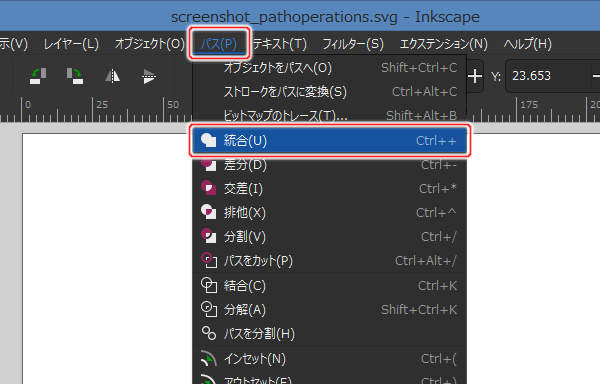Viewport: 600px width, 384px height.
Task: Click the Ctrl++ shortcut text
Action: click(436, 141)
